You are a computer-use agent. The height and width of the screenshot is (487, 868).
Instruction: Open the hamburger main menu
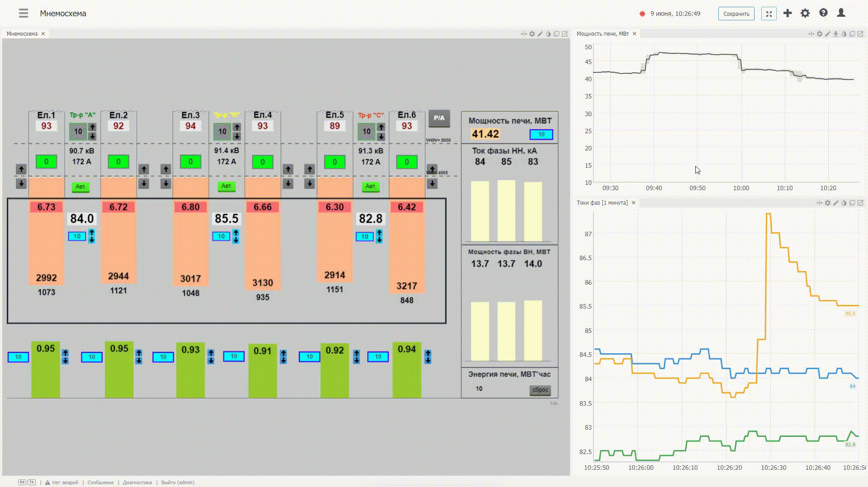pos(24,14)
